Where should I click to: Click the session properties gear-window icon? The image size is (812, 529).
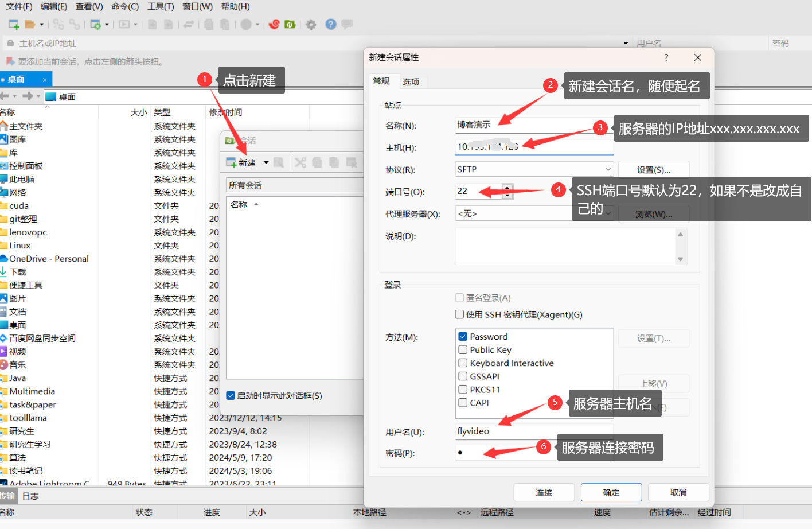point(95,24)
